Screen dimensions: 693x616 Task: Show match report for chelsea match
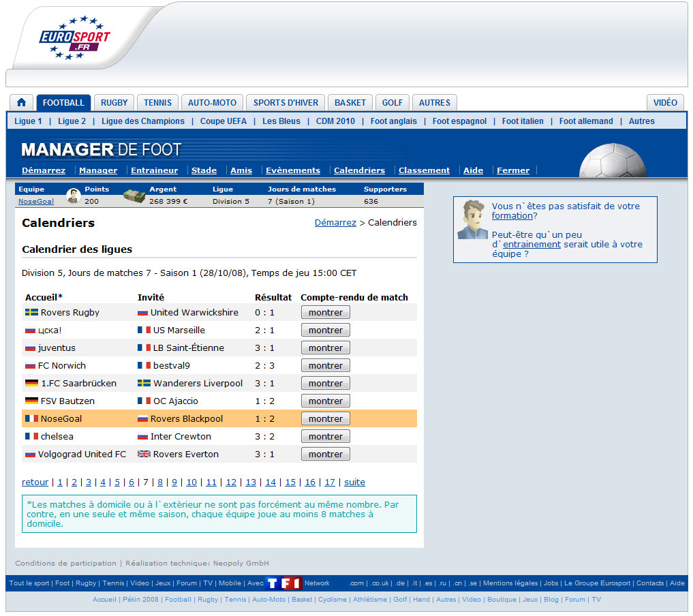tap(325, 436)
